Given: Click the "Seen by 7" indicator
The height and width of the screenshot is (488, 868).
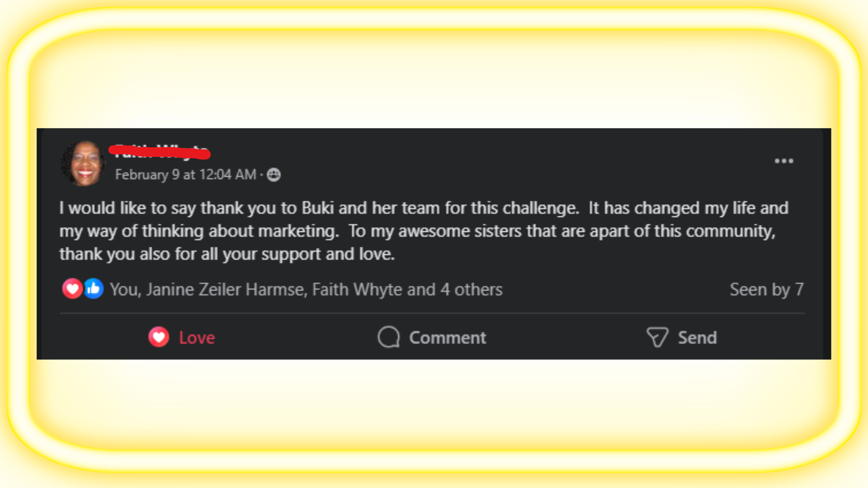Looking at the screenshot, I should 766,290.
